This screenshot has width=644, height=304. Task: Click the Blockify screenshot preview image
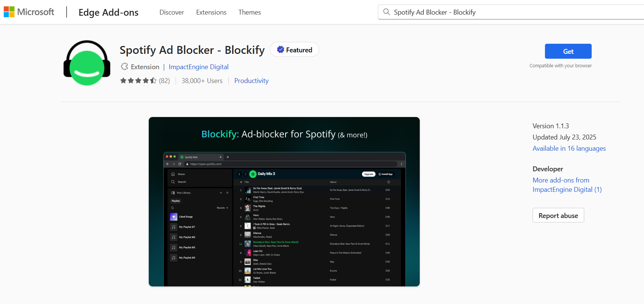point(284,202)
